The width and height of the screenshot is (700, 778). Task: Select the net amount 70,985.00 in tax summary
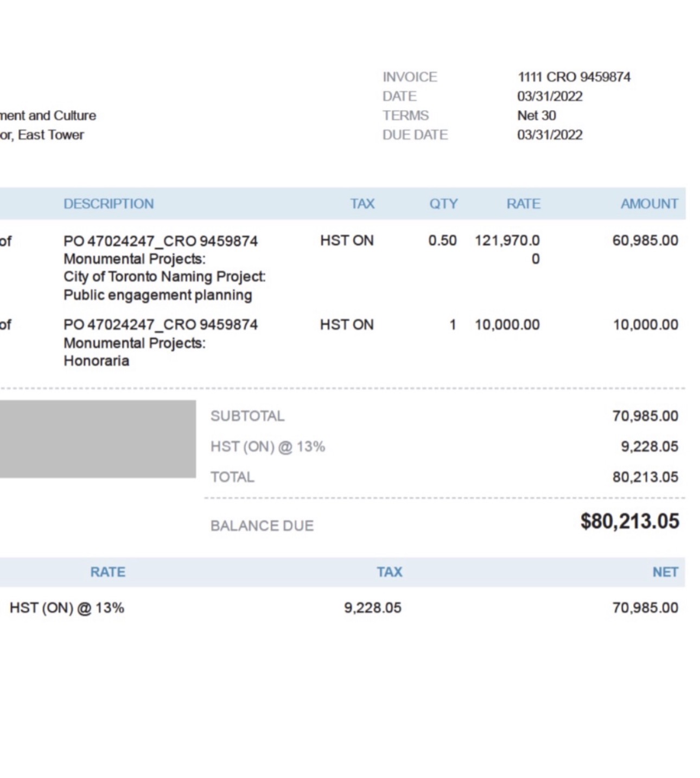click(x=645, y=608)
